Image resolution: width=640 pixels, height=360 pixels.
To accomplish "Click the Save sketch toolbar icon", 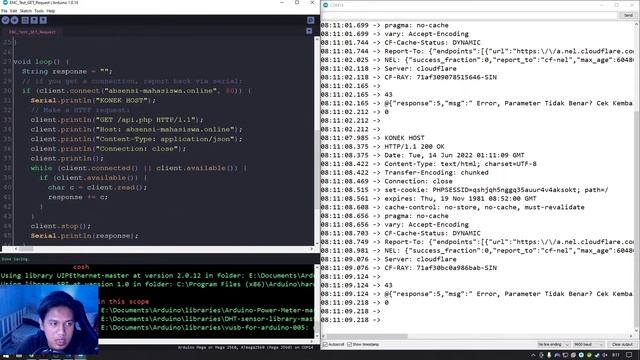I will coord(43,20).
